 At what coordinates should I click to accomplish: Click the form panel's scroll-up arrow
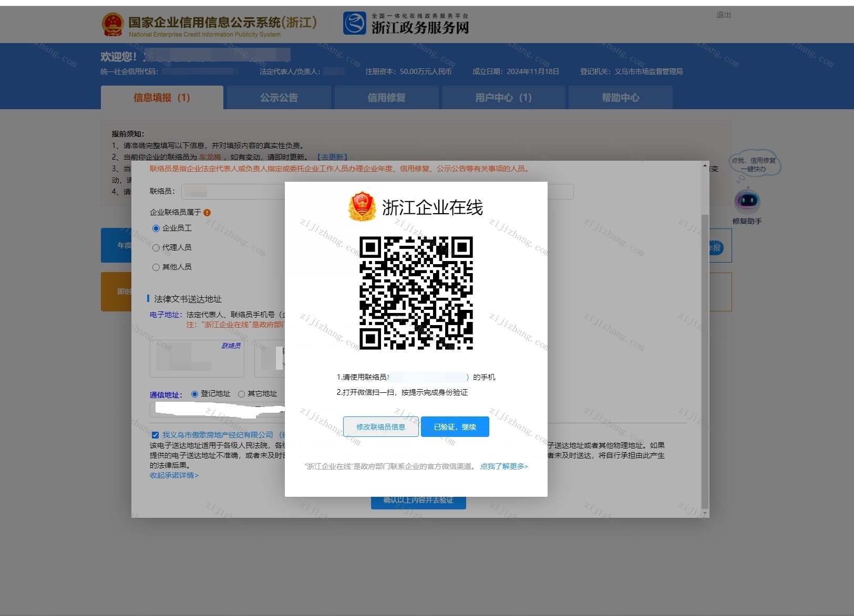pyautogui.click(x=705, y=166)
